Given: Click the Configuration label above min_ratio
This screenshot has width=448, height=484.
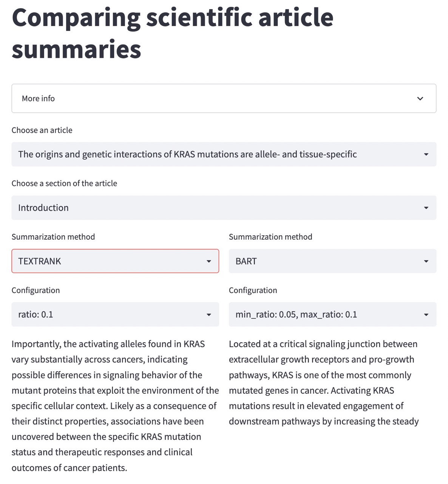Looking at the screenshot, I should click(x=253, y=290).
